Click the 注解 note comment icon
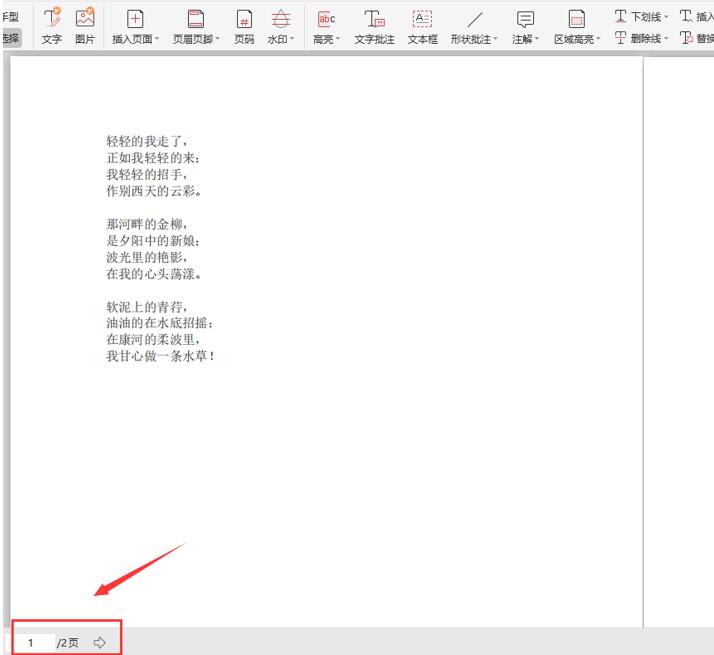 coord(525,19)
